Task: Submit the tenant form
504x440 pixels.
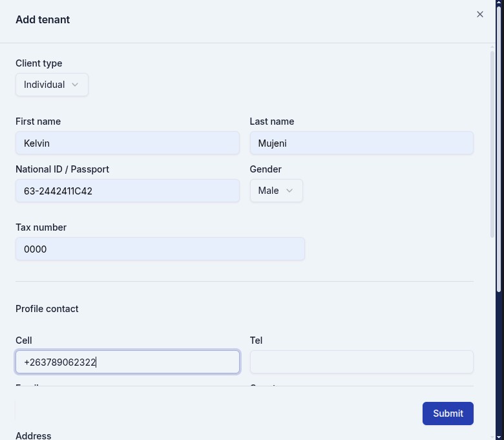Action: tap(448, 414)
